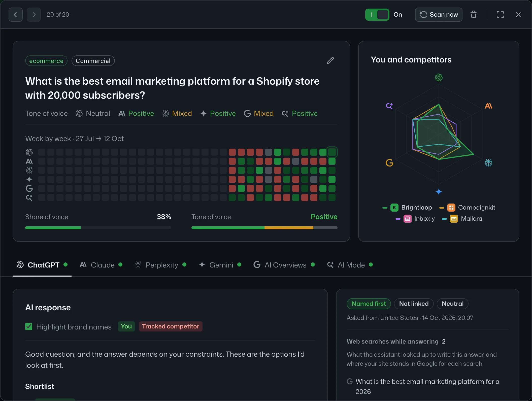The width and height of the screenshot is (532, 401).
Task: Select the AI Mode tab
Action: pos(350,265)
